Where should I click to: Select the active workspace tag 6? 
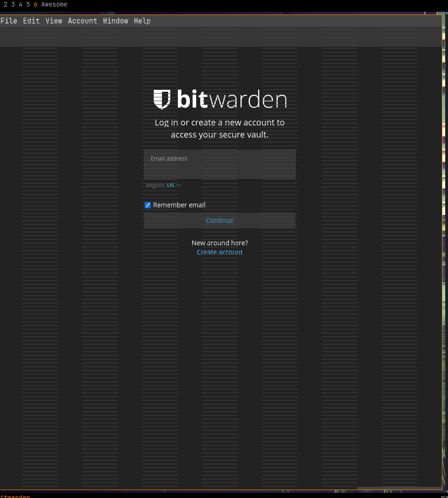(36, 5)
